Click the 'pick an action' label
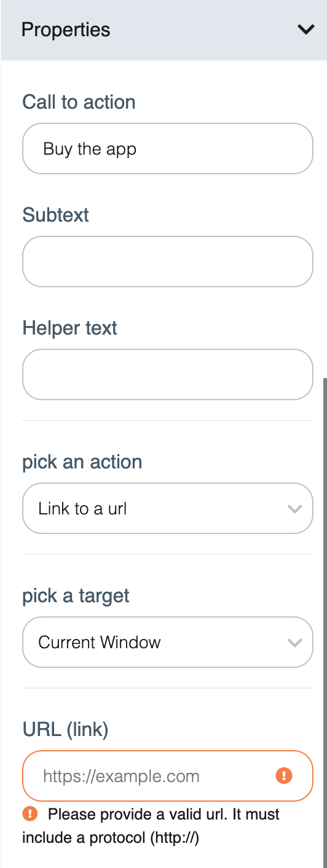327x868 pixels. [x=82, y=462]
